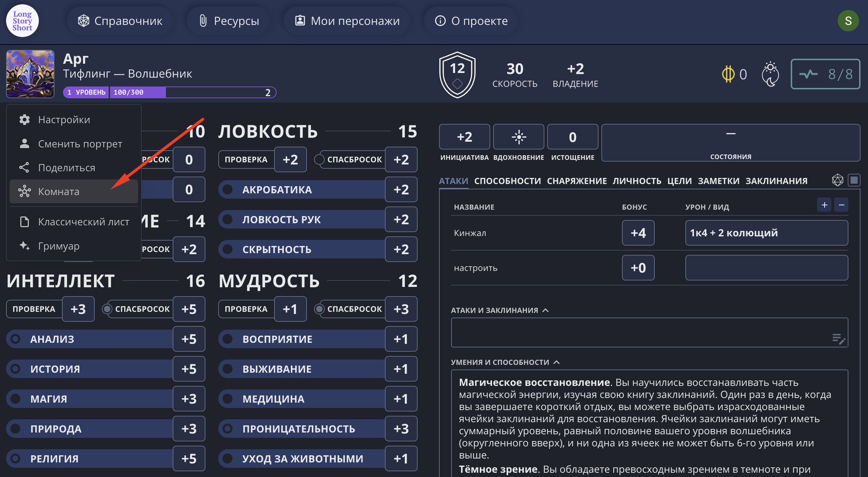868x477 pixels.
Task: Toggle Acrobatics skill proficiency circle
Action: click(228, 189)
